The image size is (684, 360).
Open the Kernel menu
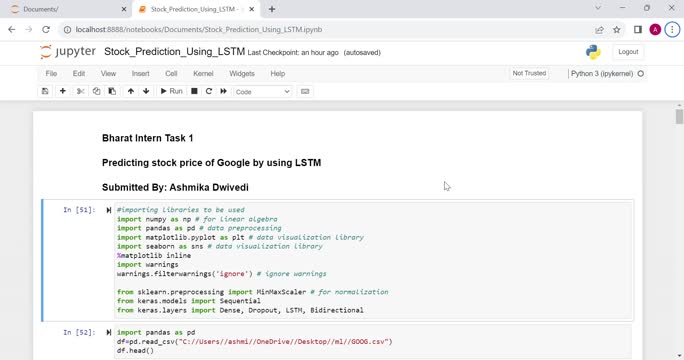coord(203,74)
